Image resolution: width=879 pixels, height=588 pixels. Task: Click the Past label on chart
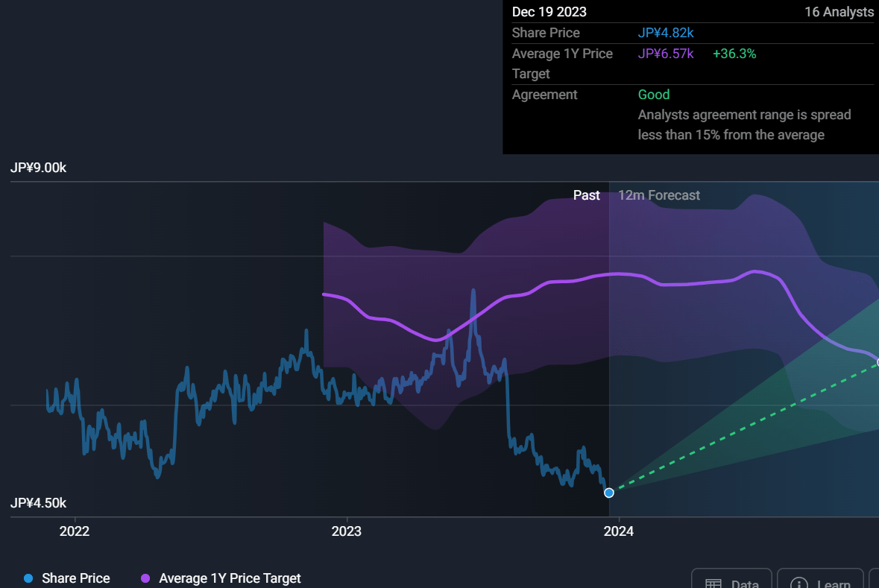pos(587,195)
